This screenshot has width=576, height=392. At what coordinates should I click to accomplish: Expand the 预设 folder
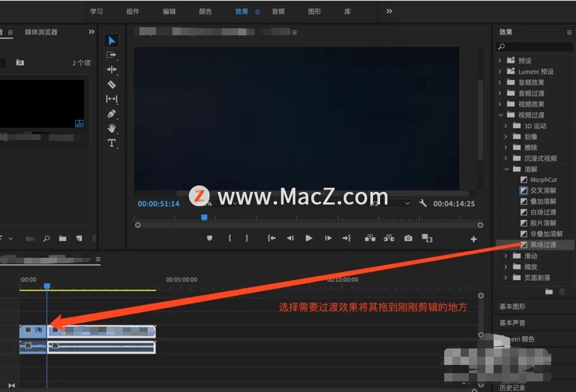pyautogui.click(x=500, y=60)
